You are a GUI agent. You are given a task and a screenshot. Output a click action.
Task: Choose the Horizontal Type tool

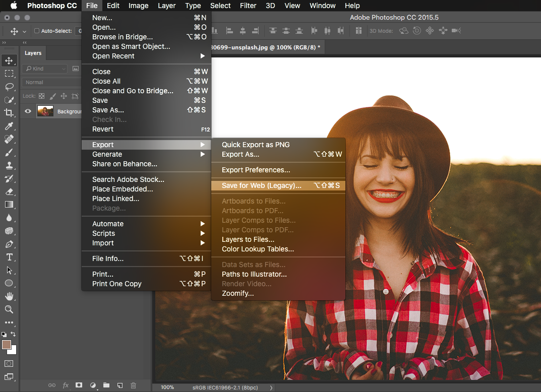click(9, 257)
